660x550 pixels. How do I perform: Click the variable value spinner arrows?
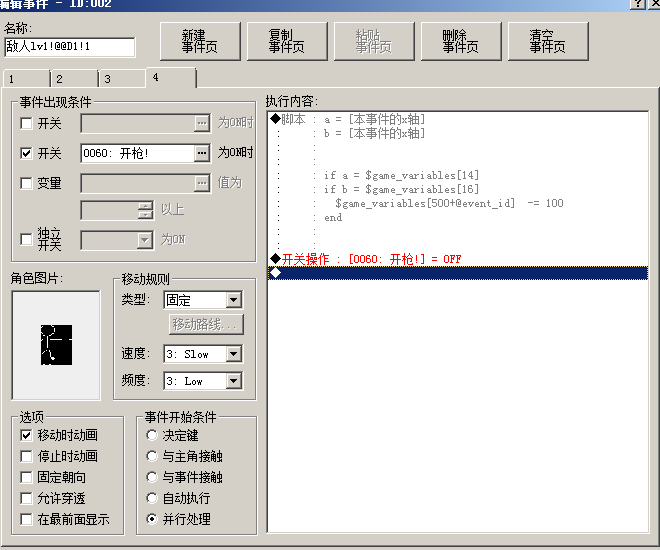click(145, 210)
